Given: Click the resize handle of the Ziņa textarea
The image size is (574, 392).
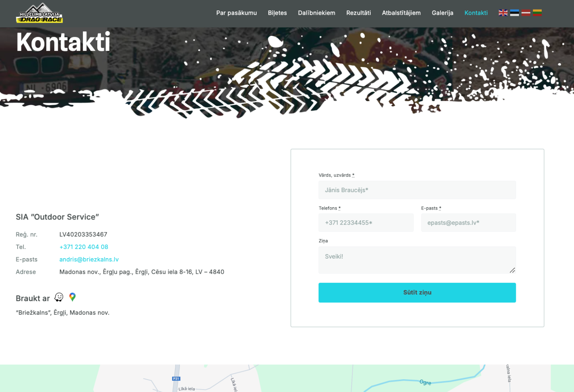Looking at the screenshot, I should pos(512,270).
